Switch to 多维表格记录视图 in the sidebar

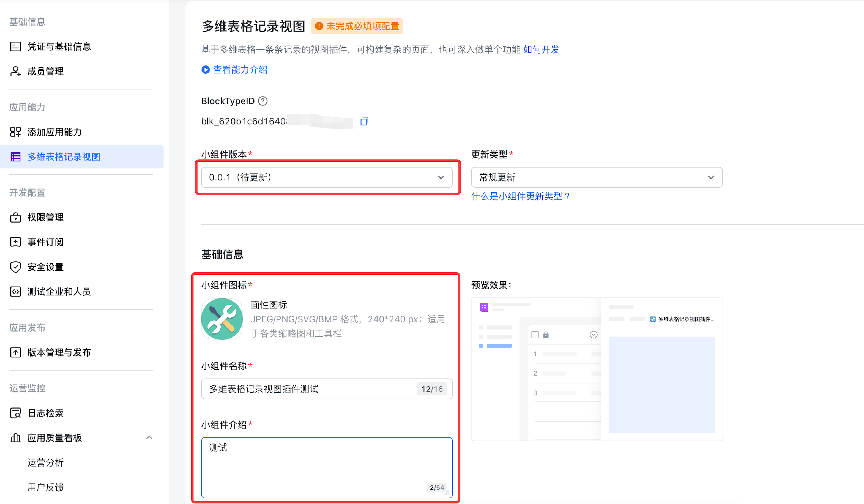pyautogui.click(x=64, y=157)
